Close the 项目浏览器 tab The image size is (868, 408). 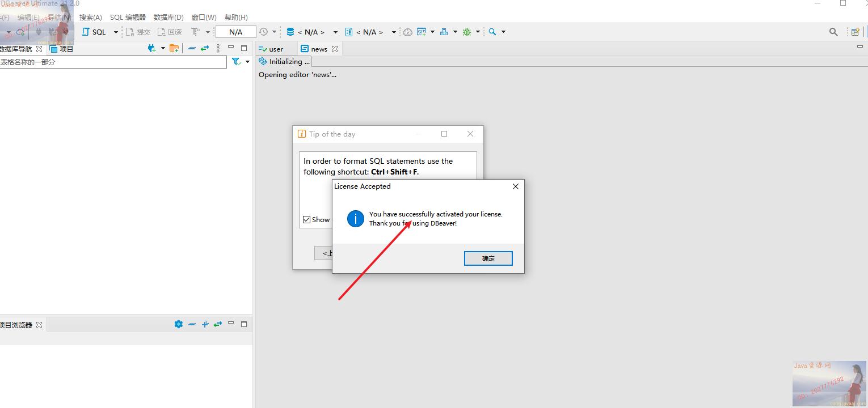(x=39, y=325)
